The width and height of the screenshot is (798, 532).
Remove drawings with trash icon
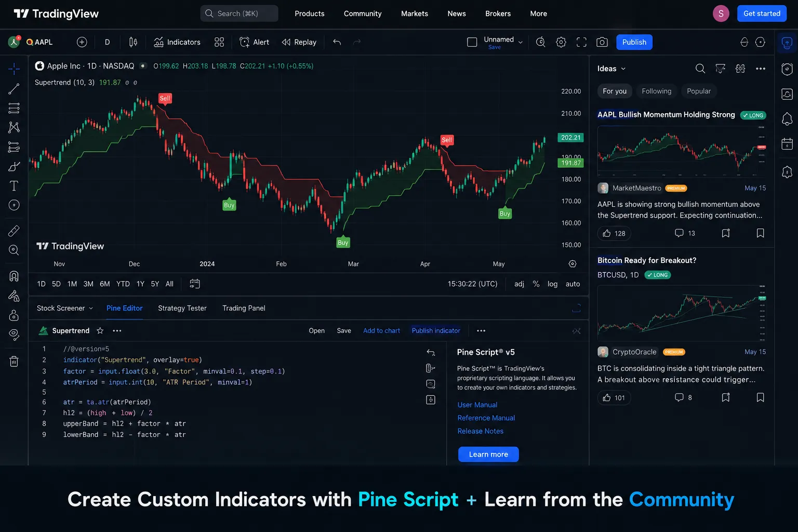14,361
